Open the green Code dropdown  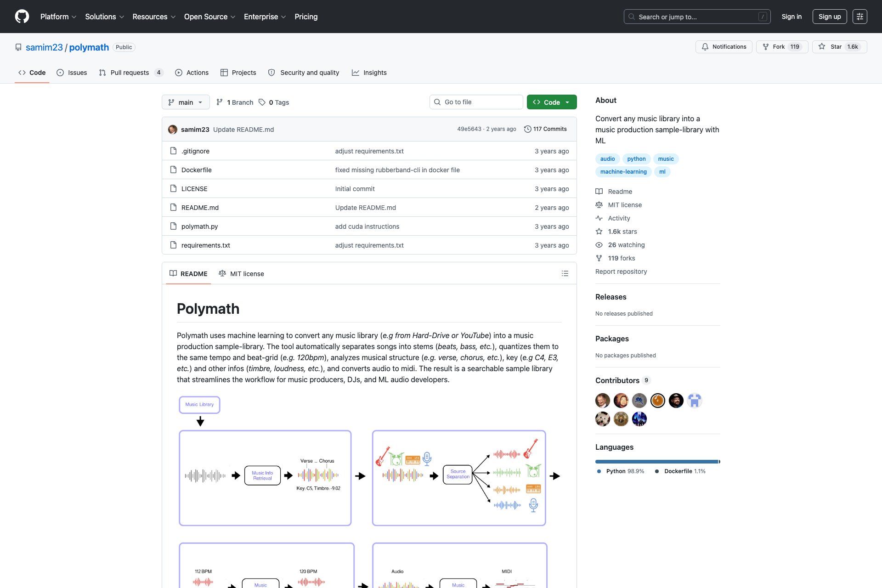[x=551, y=102]
